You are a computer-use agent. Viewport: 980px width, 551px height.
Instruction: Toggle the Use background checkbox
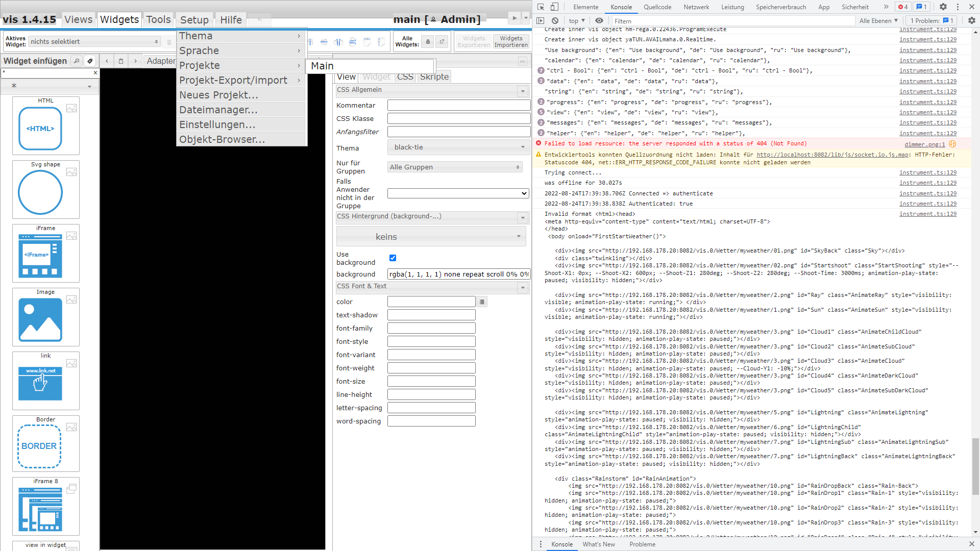tap(393, 258)
